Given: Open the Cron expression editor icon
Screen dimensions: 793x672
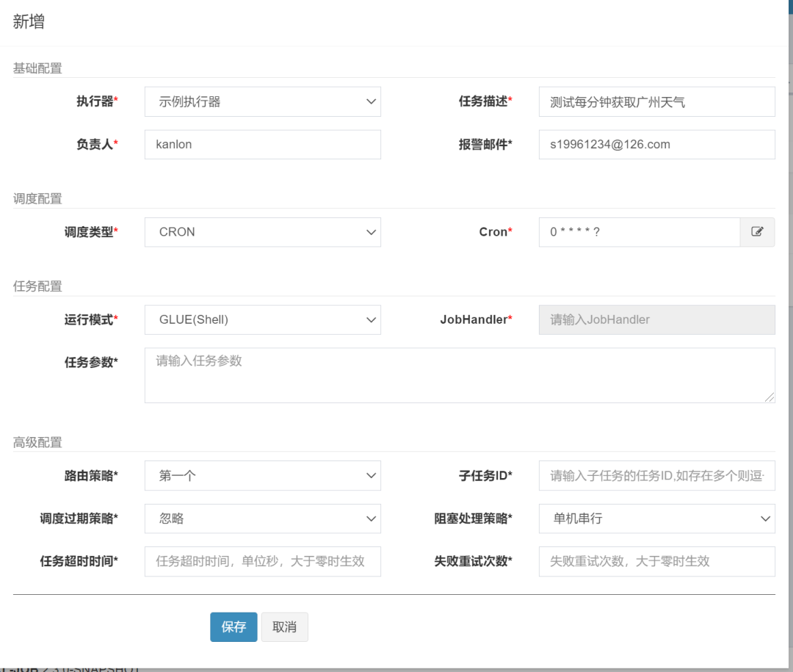Looking at the screenshot, I should [x=757, y=232].
